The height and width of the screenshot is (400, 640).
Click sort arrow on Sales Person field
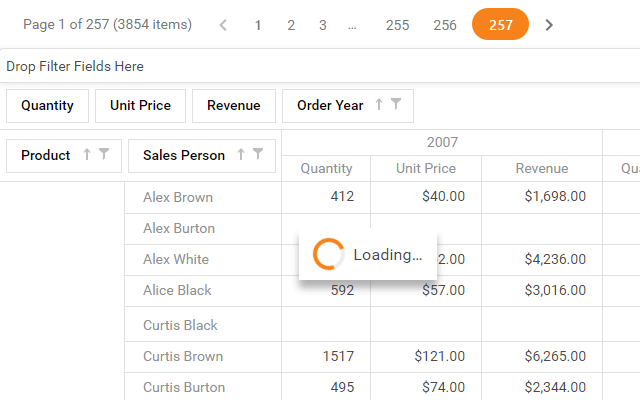(x=241, y=155)
